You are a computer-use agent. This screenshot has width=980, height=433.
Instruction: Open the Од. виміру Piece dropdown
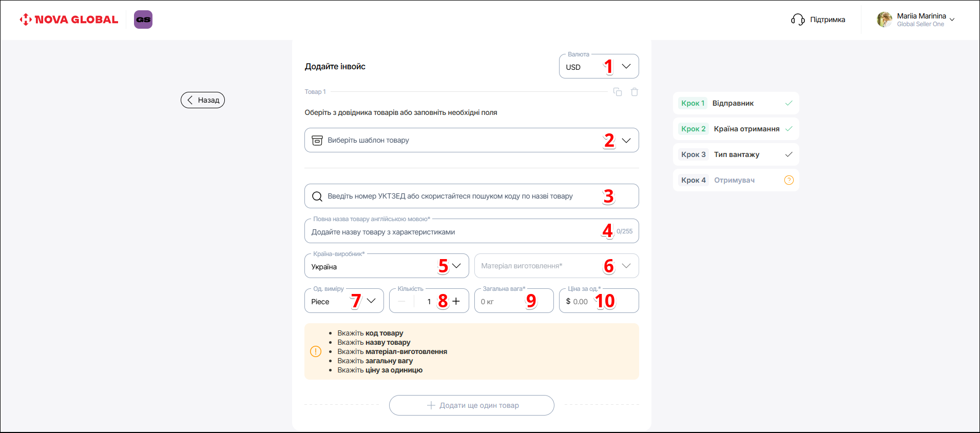pos(371,301)
